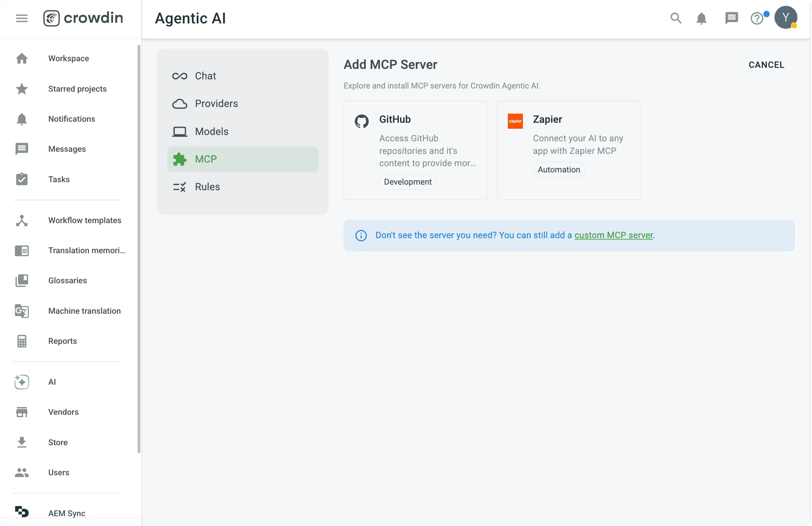The image size is (812, 526).
Task: Open the hamburger menu icon
Action: point(22,18)
